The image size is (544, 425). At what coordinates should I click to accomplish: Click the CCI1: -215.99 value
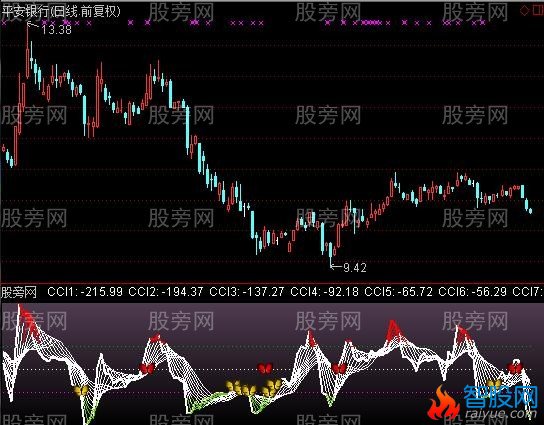pyautogui.click(x=85, y=292)
